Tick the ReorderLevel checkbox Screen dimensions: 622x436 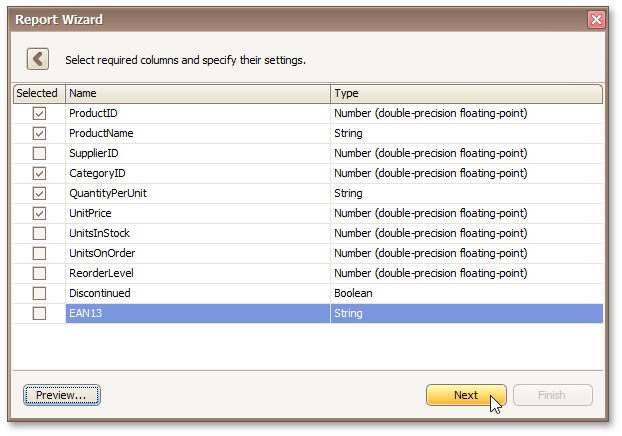39,274
